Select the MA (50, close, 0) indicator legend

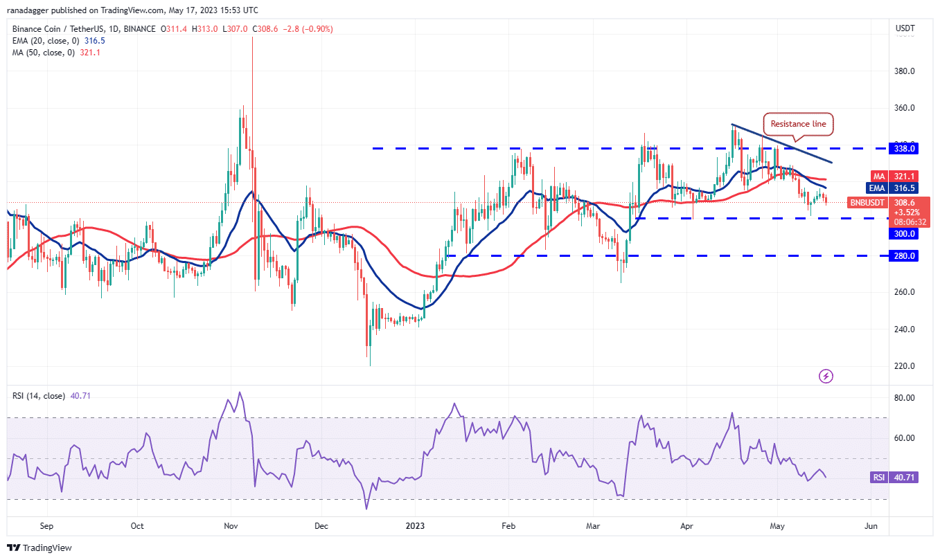click(x=57, y=53)
